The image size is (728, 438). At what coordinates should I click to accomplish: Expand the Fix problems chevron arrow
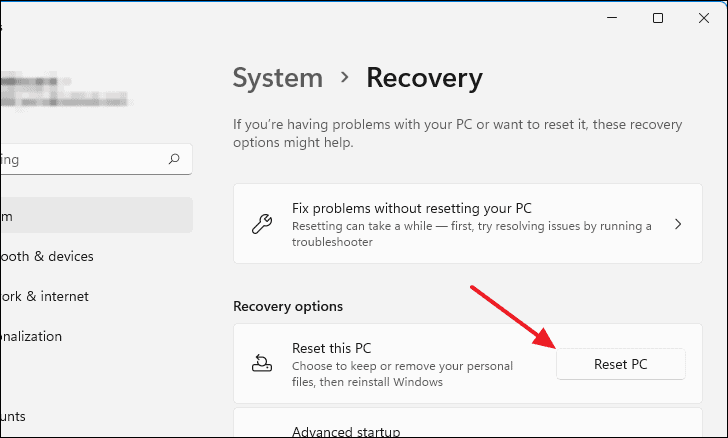(678, 224)
